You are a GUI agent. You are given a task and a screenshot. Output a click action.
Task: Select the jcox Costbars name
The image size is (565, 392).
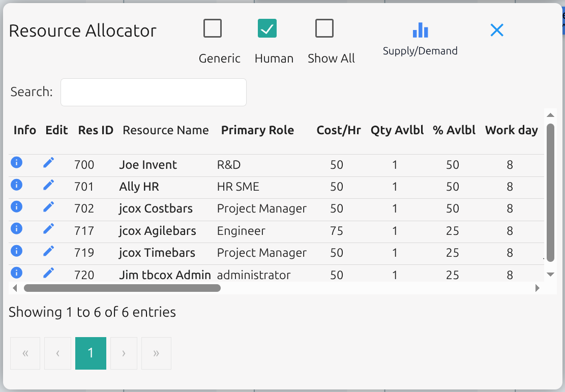click(156, 209)
